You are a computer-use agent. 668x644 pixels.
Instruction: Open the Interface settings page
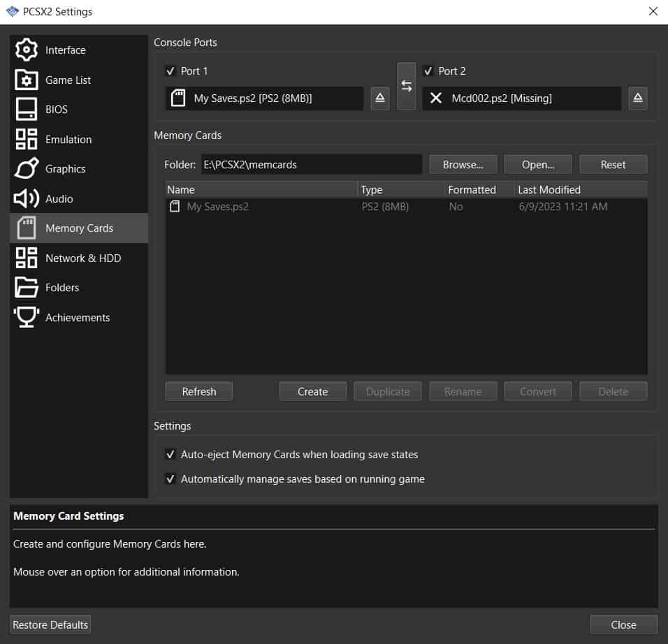79,50
